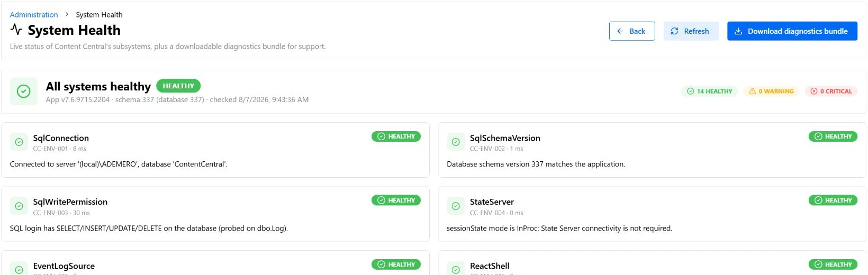Viewport: 868px width, 275px height.
Task: Click the CC-ENV-001 · 8 ms text
Action: 59,149
